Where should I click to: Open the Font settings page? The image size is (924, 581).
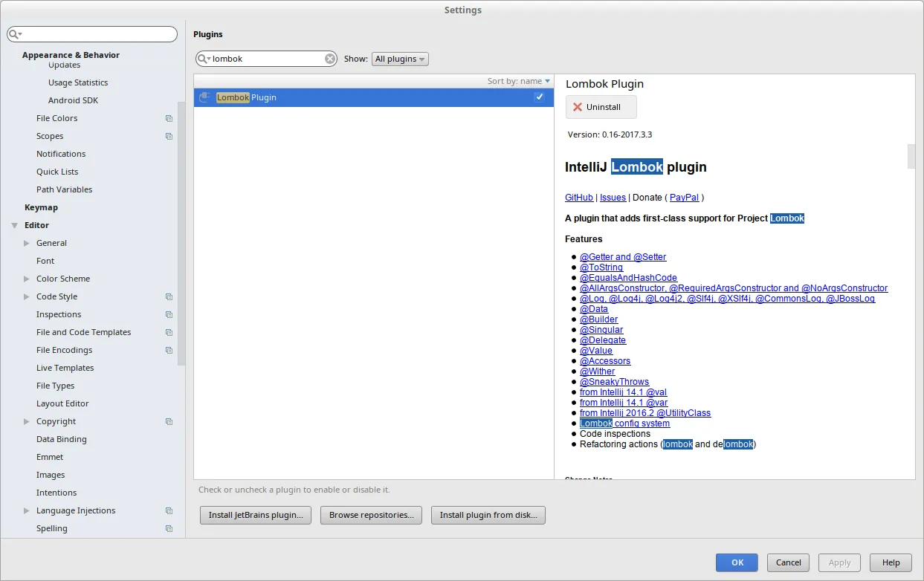click(45, 261)
